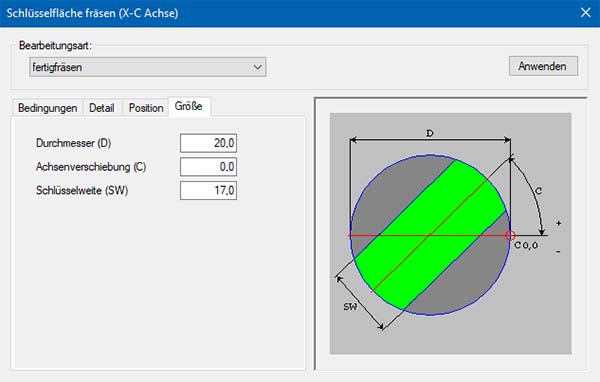
Task: Click the Durchmesser (D) label
Action: coord(73,143)
